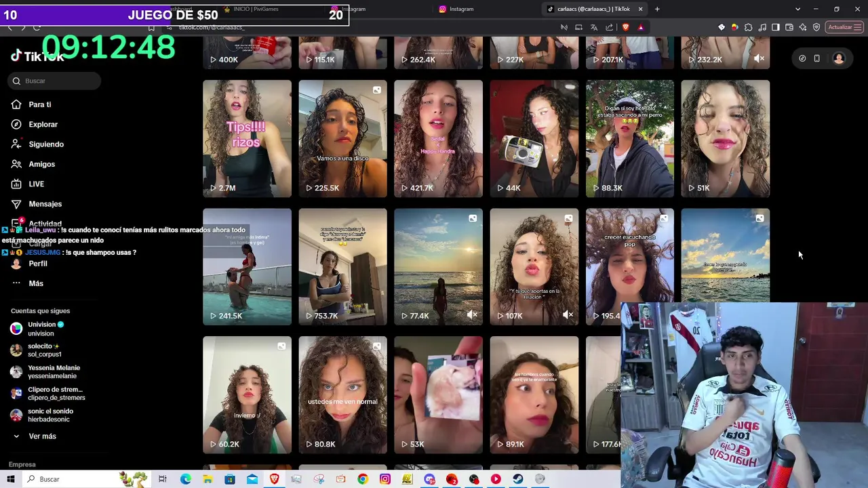Click TikTok get app phone icon
This screenshot has height=488, width=868.
pyautogui.click(x=817, y=58)
